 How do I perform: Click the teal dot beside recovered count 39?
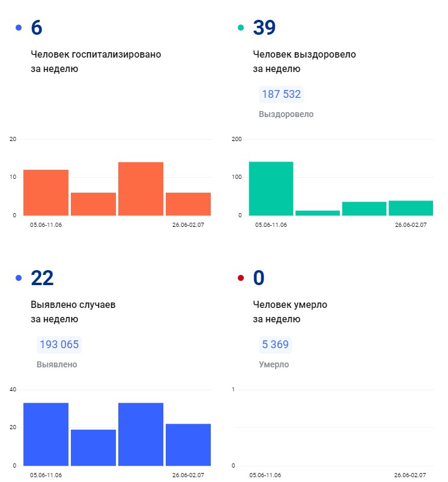[x=241, y=28]
